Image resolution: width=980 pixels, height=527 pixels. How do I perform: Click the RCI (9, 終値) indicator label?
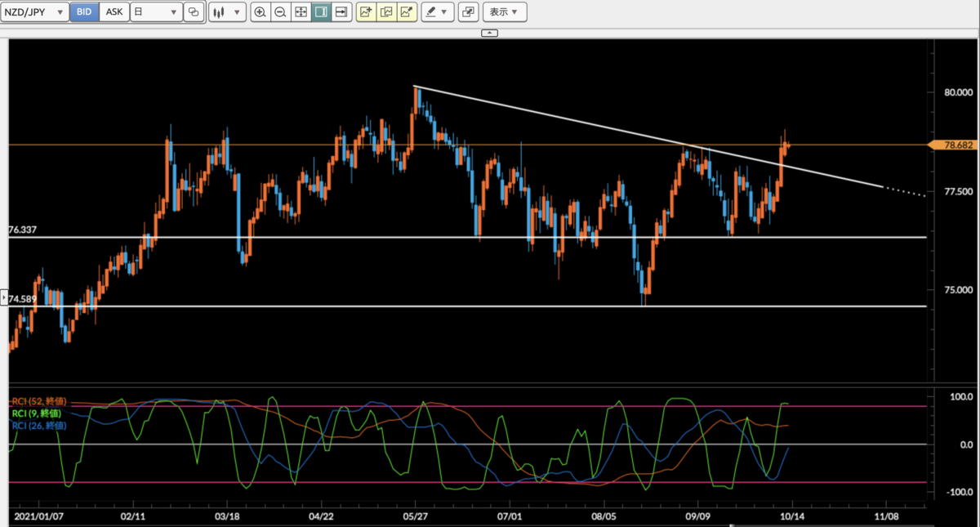click(37, 414)
